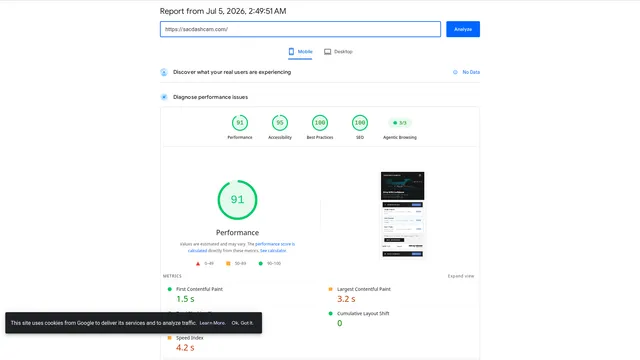Click the Diagnose performance issues icon
This screenshot has width=640, height=360.
tap(164, 97)
